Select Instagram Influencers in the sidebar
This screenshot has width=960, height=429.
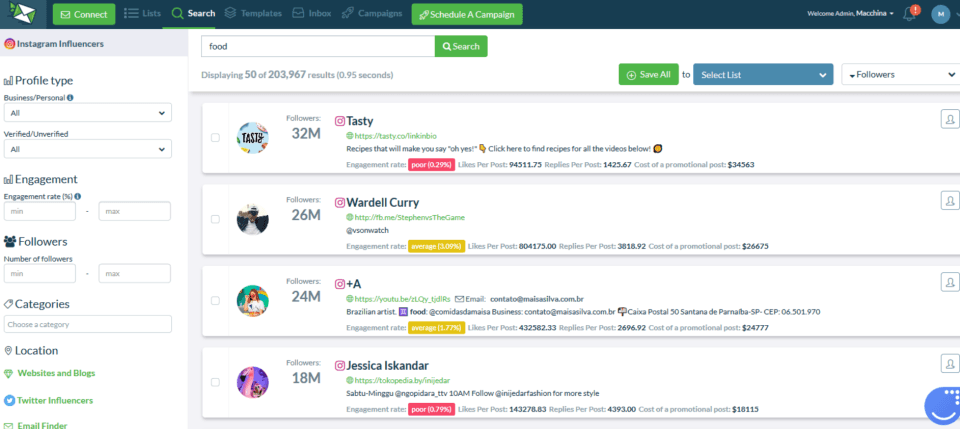[x=54, y=44]
